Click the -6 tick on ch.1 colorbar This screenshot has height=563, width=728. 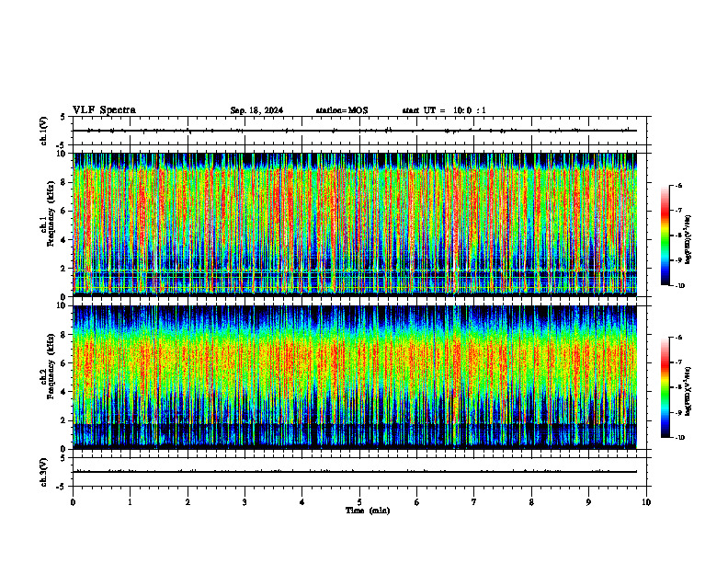click(679, 186)
